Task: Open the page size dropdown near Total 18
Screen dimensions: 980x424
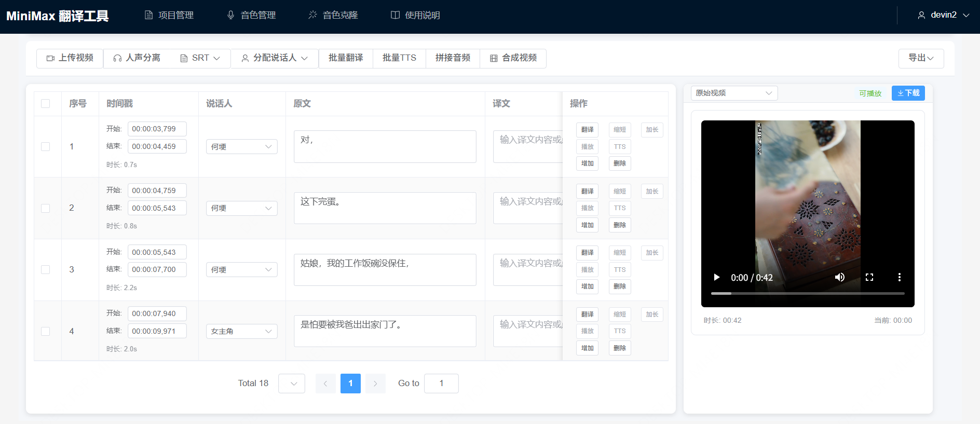Action: (x=292, y=384)
